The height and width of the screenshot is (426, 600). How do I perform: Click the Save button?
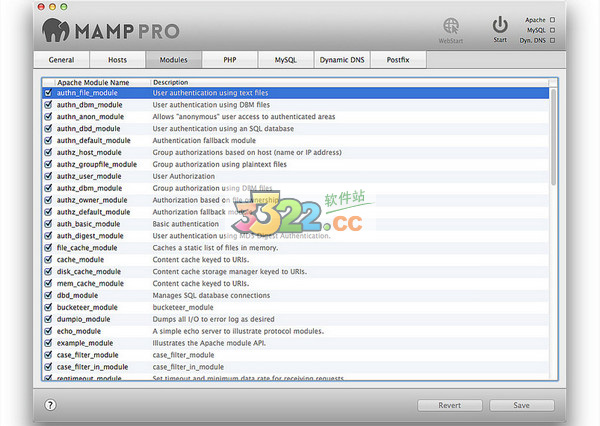tap(522, 405)
